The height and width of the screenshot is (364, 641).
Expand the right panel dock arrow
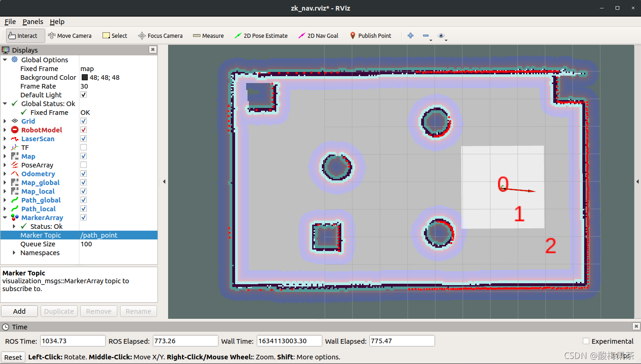637,182
